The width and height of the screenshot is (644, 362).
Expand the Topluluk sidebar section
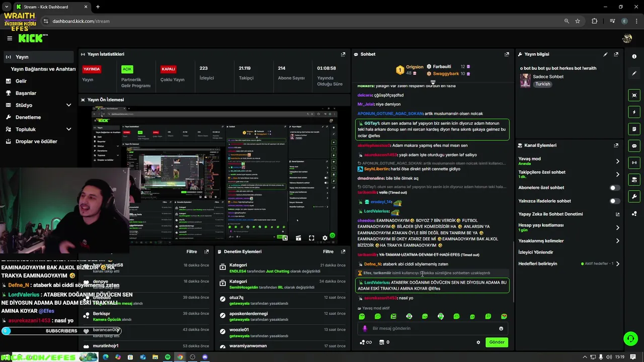coord(68,129)
